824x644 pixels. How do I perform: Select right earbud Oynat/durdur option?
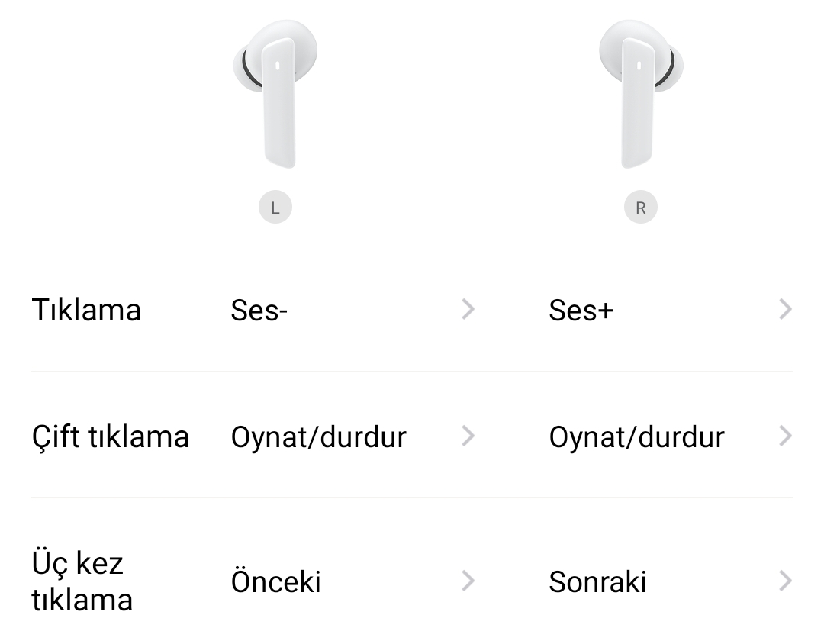point(636,437)
